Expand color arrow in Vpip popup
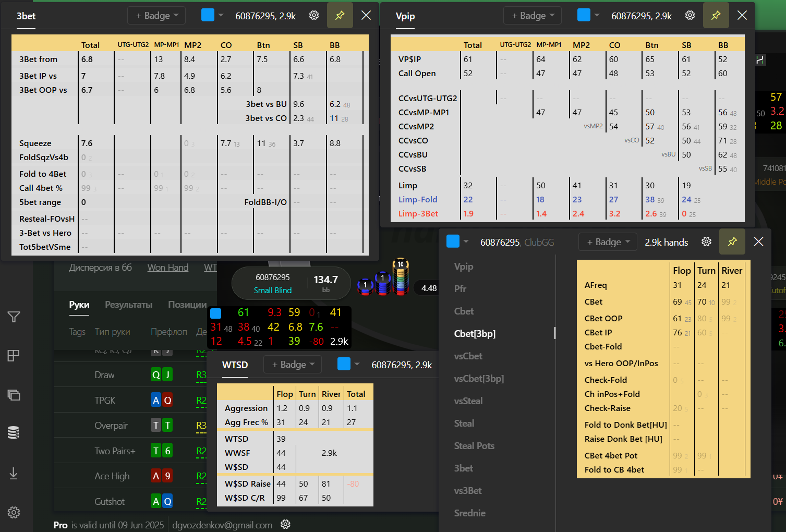The image size is (786, 532). click(597, 15)
